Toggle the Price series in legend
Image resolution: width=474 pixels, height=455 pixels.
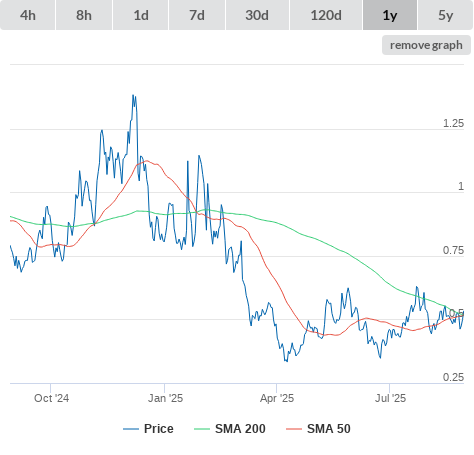158,429
